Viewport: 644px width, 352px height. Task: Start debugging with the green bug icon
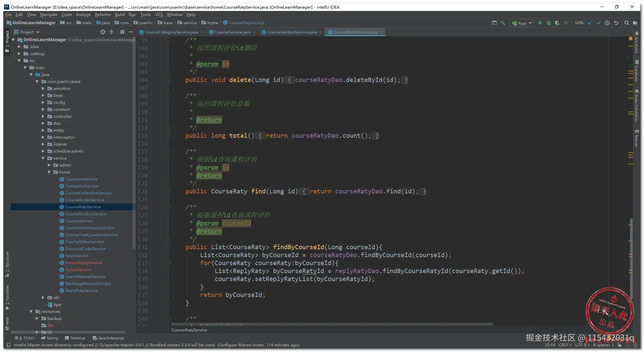coord(549,23)
